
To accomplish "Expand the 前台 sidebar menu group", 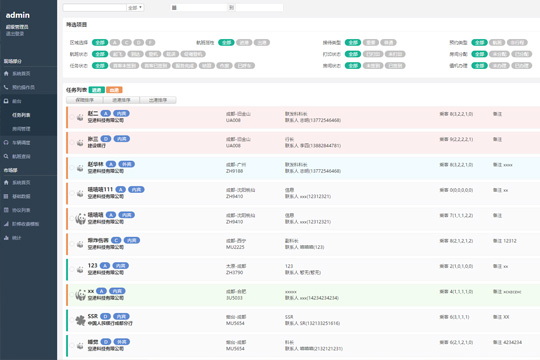I will 28,101.
